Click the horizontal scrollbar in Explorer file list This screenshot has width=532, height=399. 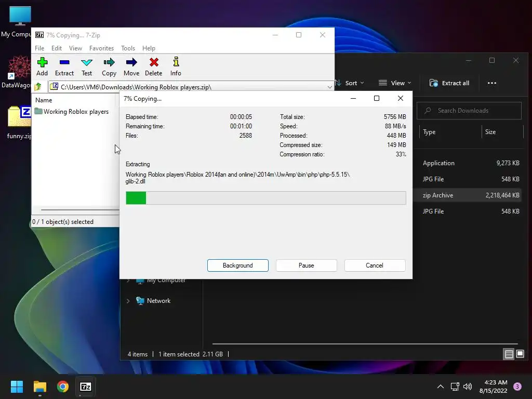(365, 344)
